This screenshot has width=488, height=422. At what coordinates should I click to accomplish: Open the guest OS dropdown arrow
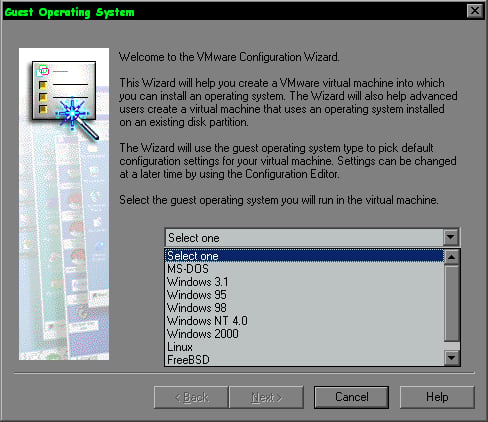(x=450, y=237)
